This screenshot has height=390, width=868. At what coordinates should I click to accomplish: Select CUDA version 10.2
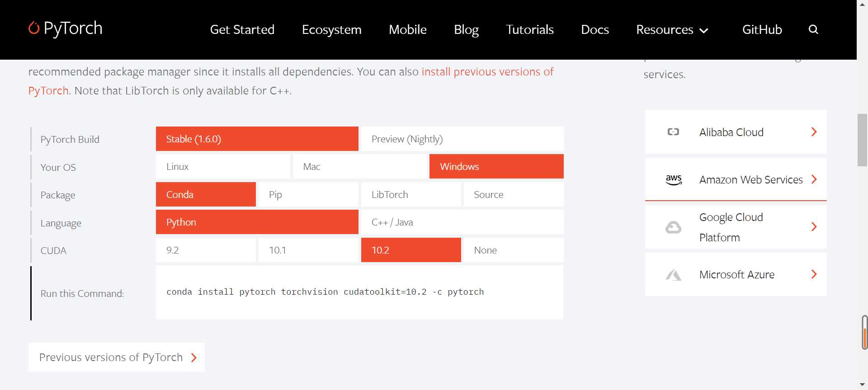pos(411,250)
